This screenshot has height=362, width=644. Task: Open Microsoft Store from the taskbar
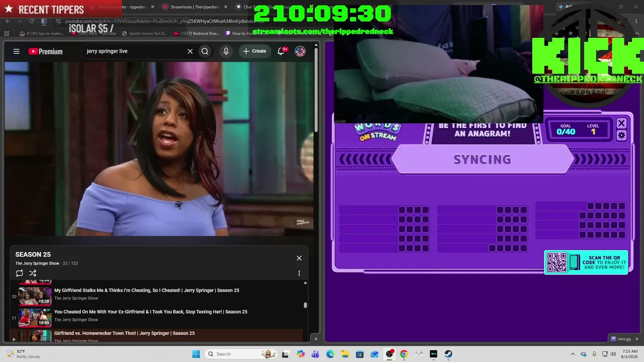click(360, 354)
